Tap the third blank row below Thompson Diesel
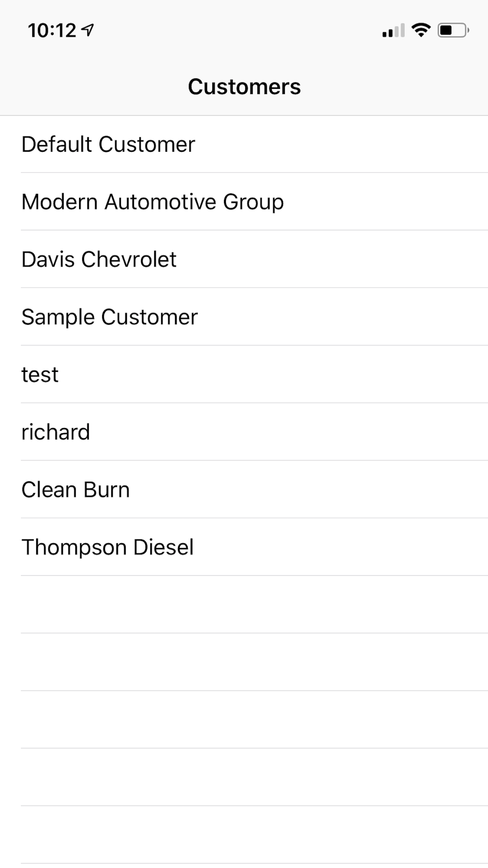Viewport: 488px width, 868px height. coord(244,720)
